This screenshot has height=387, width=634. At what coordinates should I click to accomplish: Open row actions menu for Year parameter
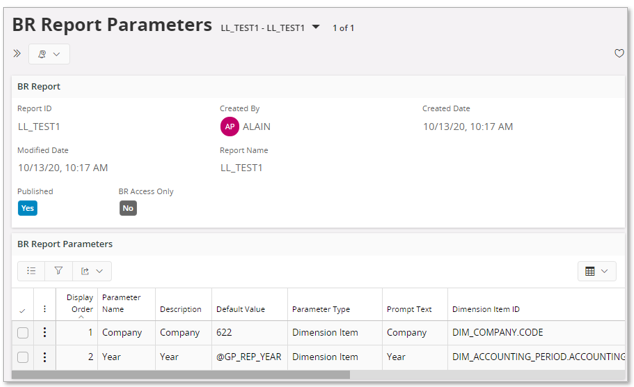(44, 357)
